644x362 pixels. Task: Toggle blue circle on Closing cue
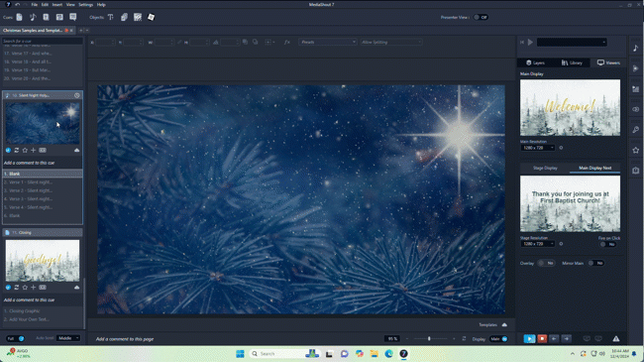(8, 288)
